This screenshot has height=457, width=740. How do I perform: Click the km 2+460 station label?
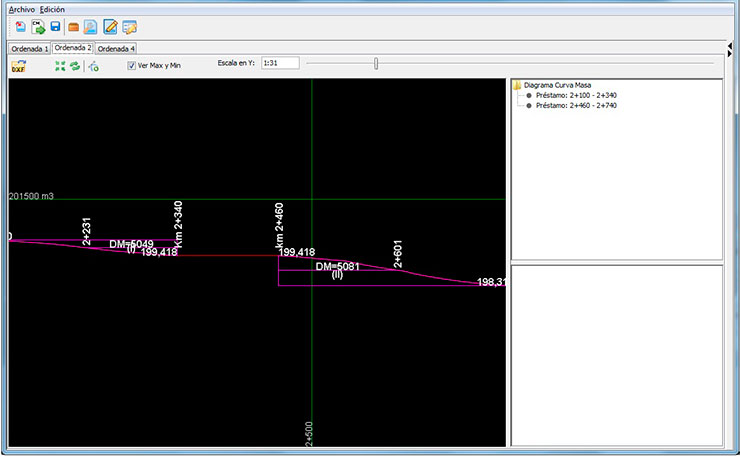[279, 226]
